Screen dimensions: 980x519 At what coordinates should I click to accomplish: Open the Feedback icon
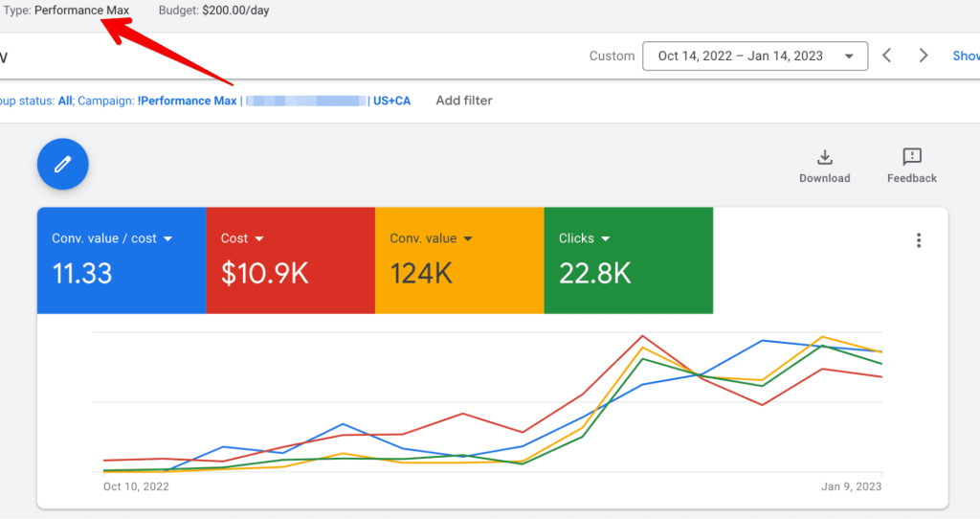click(x=911, y=158)
